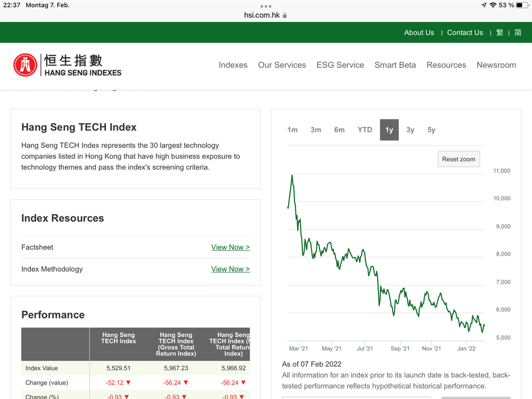
Task: Open Index Methodology View Now link
Action: pyautogui.click(x=231, y=269)
